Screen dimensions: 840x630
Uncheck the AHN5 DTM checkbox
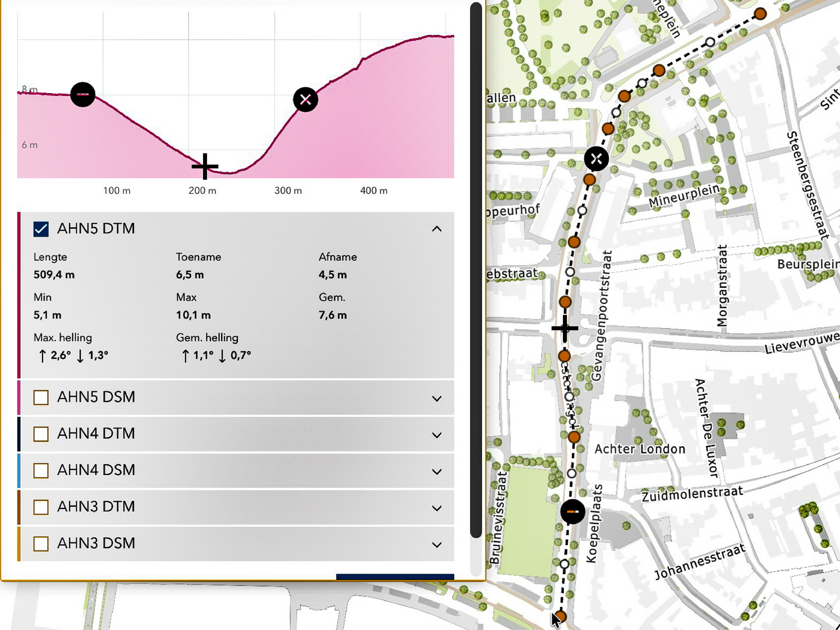point(41,229)
